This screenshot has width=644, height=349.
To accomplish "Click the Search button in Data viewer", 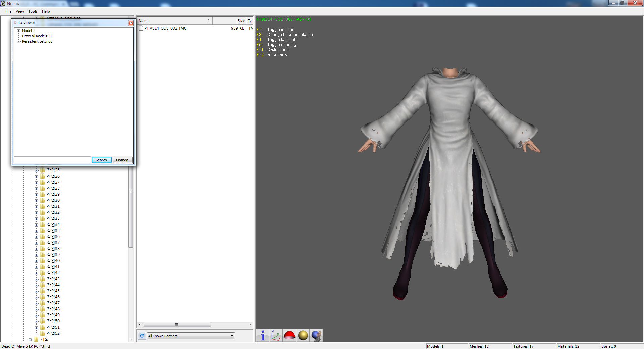I will pyautogui.click(x=101, y=160).
